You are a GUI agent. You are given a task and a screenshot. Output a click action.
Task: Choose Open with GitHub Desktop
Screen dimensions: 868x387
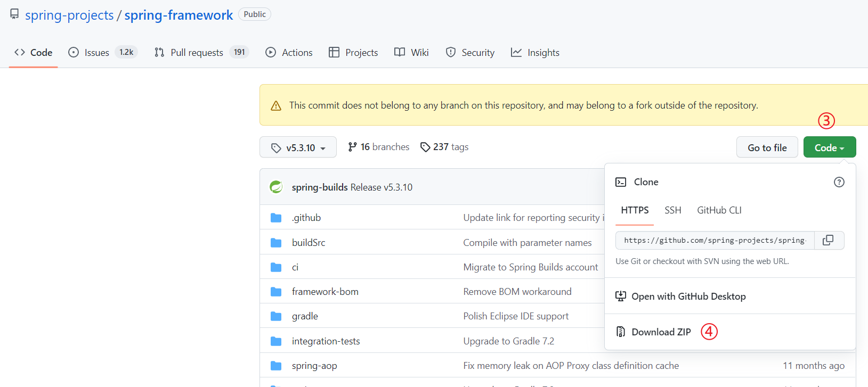pyautogui.click(x=688, y=297)
